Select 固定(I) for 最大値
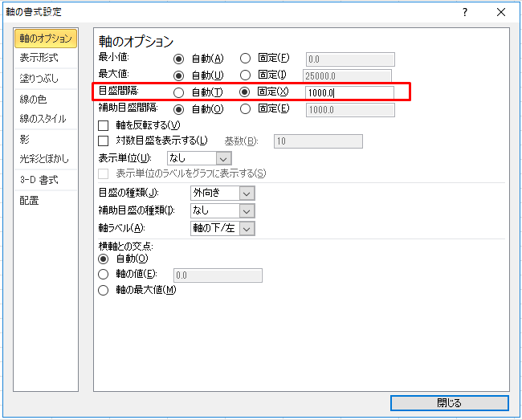This screenshot has width=522, height=420. point(246,75)
